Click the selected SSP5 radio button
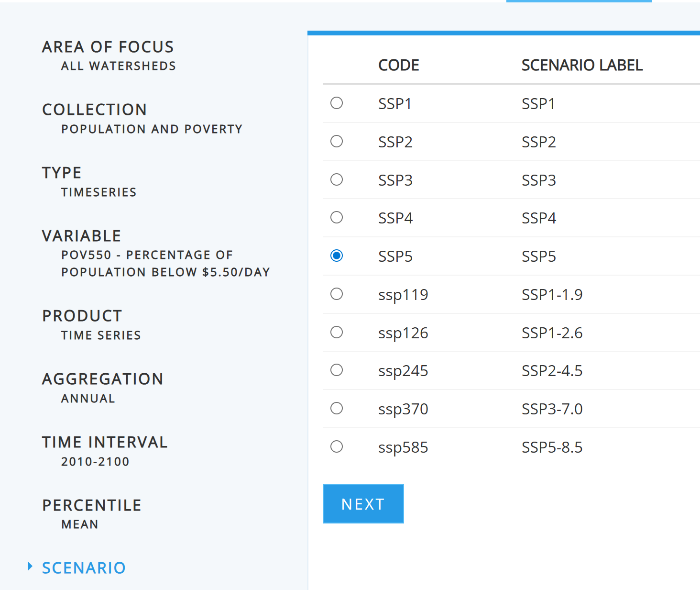700x590 pixels. (337, 256)
